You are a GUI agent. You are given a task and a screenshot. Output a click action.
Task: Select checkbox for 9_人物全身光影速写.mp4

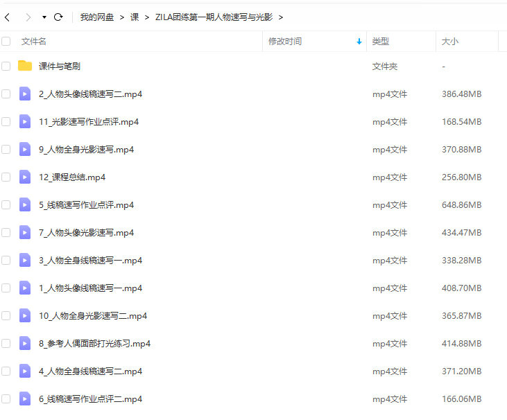tap(6, 150)
